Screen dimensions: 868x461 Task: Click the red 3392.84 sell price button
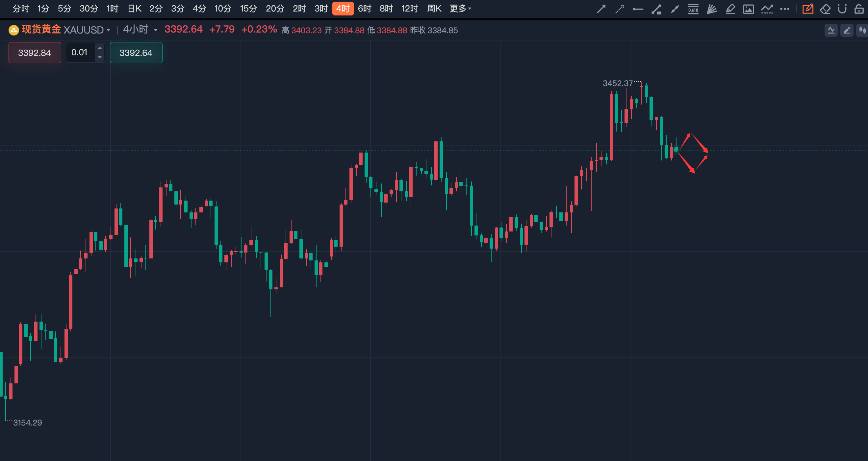click(35, 53)
